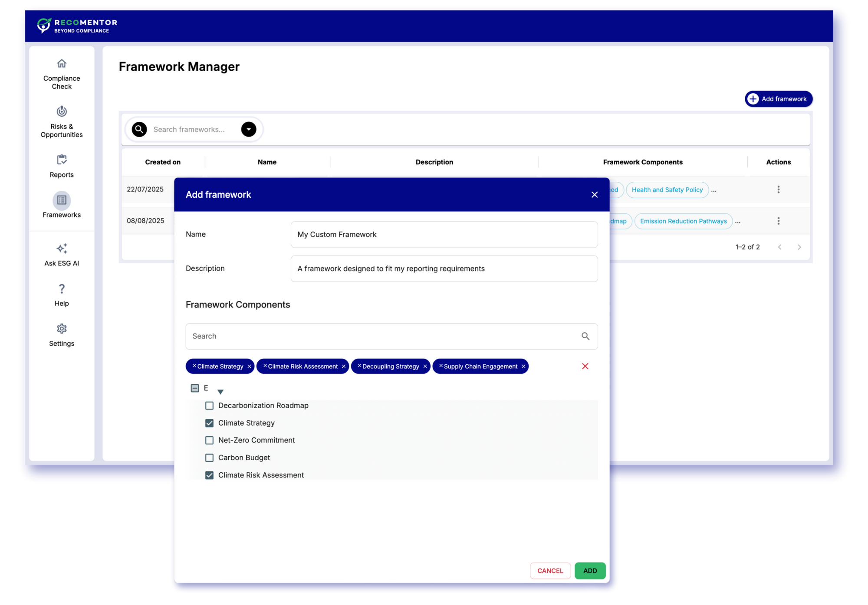Open Help question mark icon
This screenshot has height=605, width=868.
[62, 289]
